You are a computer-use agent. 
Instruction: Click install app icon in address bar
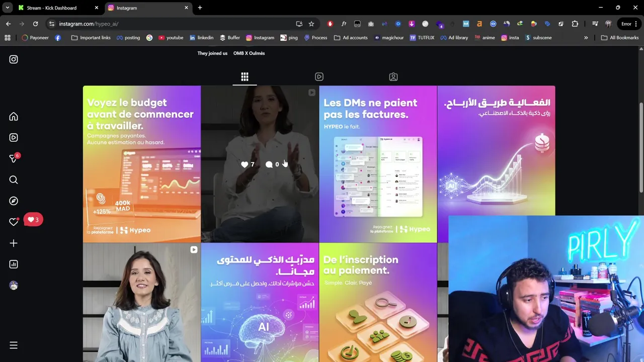299,24
